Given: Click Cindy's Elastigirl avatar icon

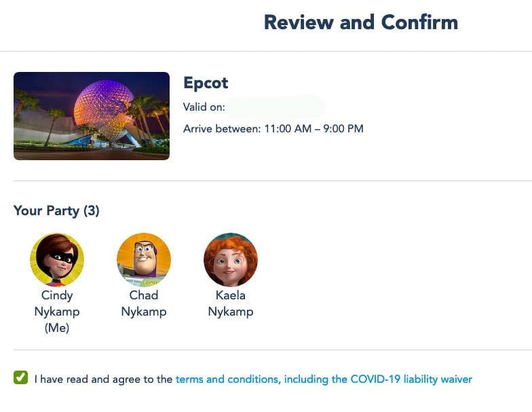Looking at the screenshot, I should tap(57, 259).
